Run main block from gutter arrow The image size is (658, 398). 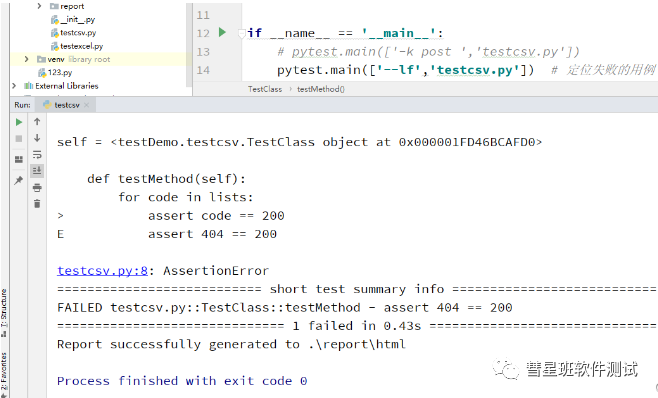click(222, 32)
